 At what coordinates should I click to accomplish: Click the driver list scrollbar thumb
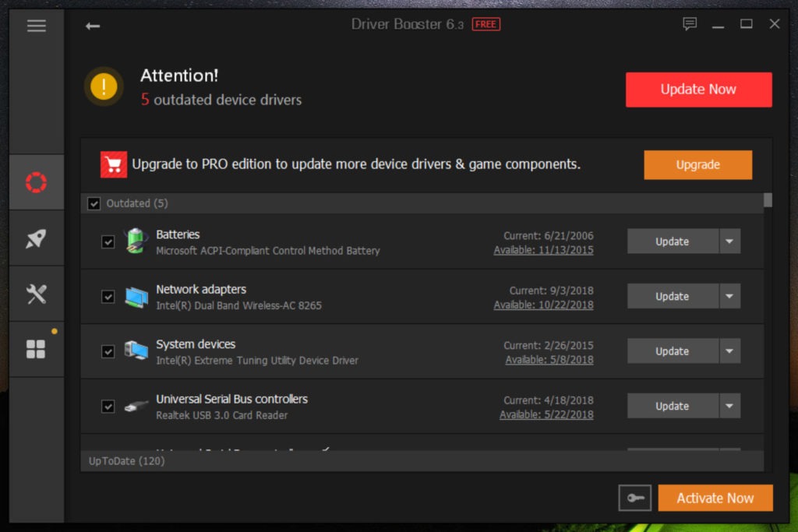tap(768, 199)
